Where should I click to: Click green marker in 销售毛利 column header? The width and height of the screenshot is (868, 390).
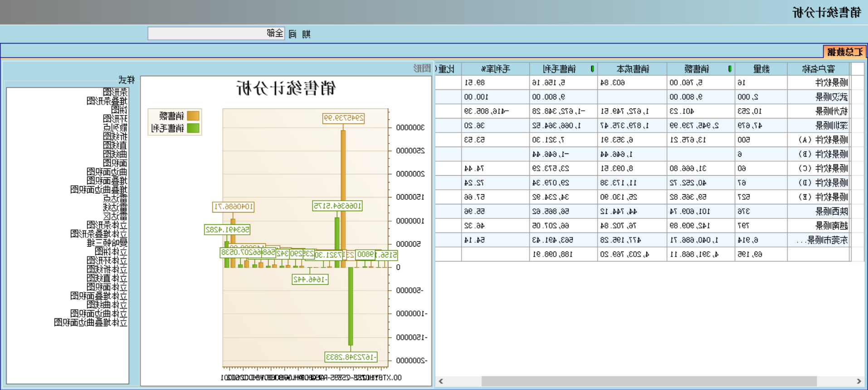click(x=592, y=69)
